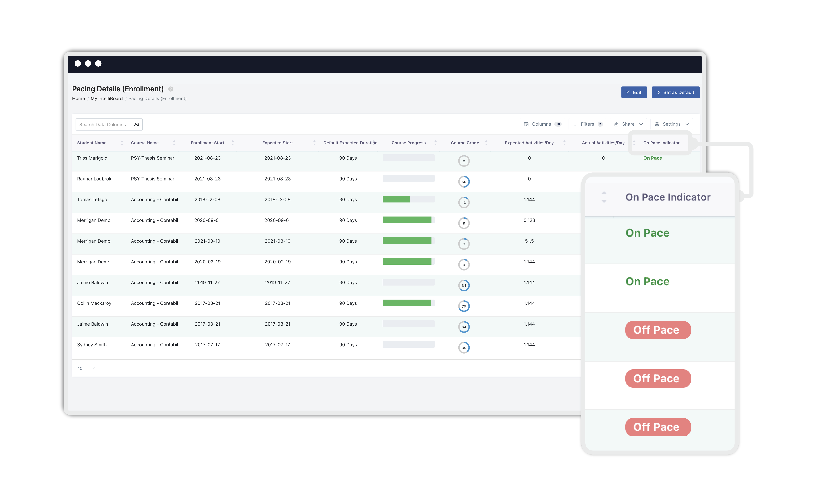Click the sort icon beside Student Name header
The image size is (814, 504).
tap(122, 142)
